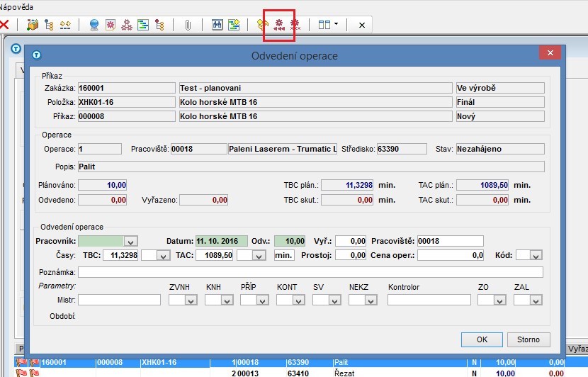This screenshot has height=377, width=588.
Task: Open the column layout dropdown arrow
Action: pyautogui.click(x=336, y=24)
